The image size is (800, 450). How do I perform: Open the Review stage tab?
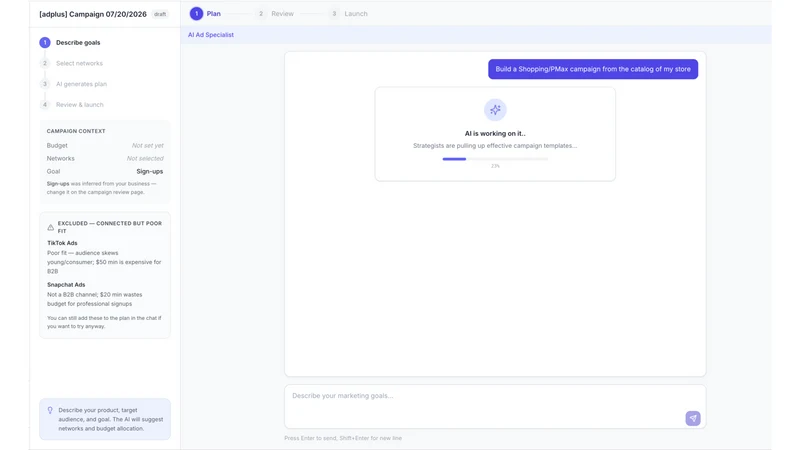(x=275, y=14)
